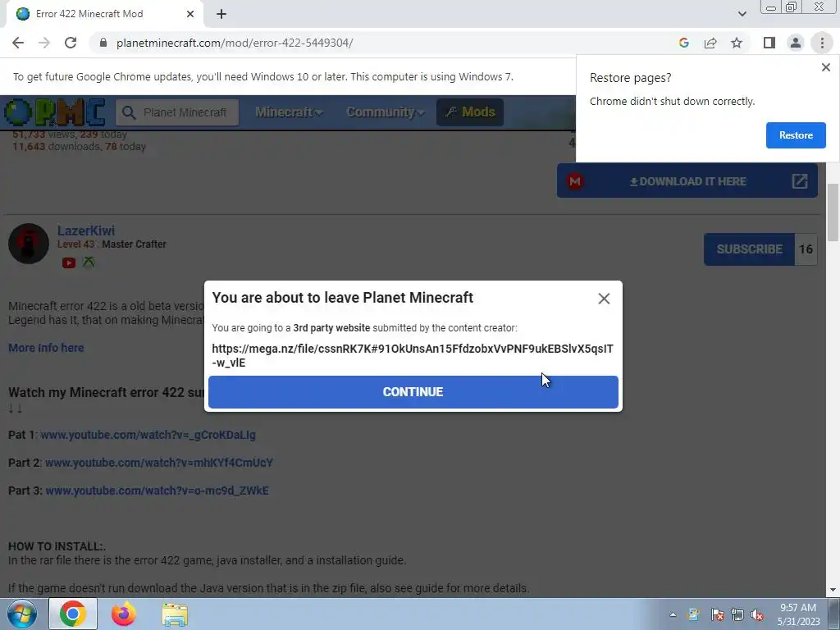Expand the Community nav menu

click(386, 112)
